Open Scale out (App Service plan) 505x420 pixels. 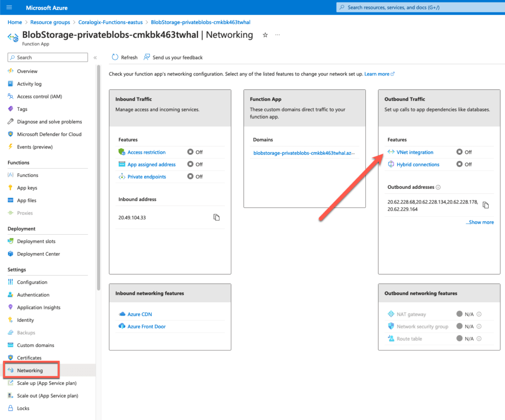coord(48,395)
